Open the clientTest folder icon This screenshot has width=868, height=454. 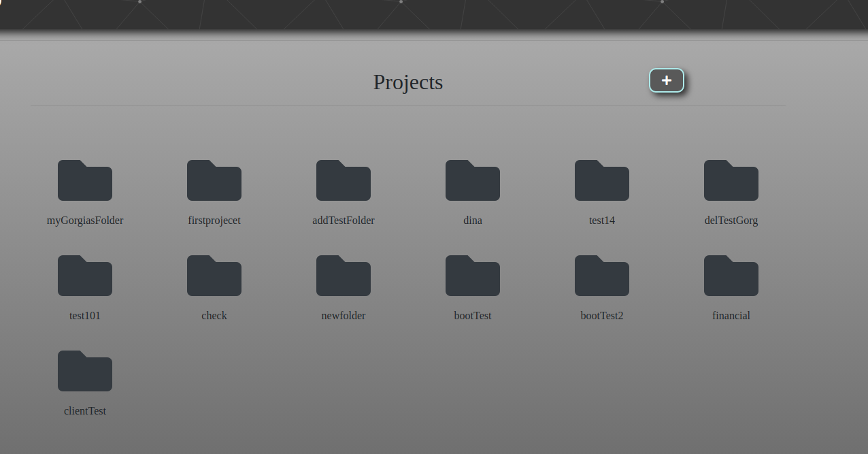(x=85, y=372)
